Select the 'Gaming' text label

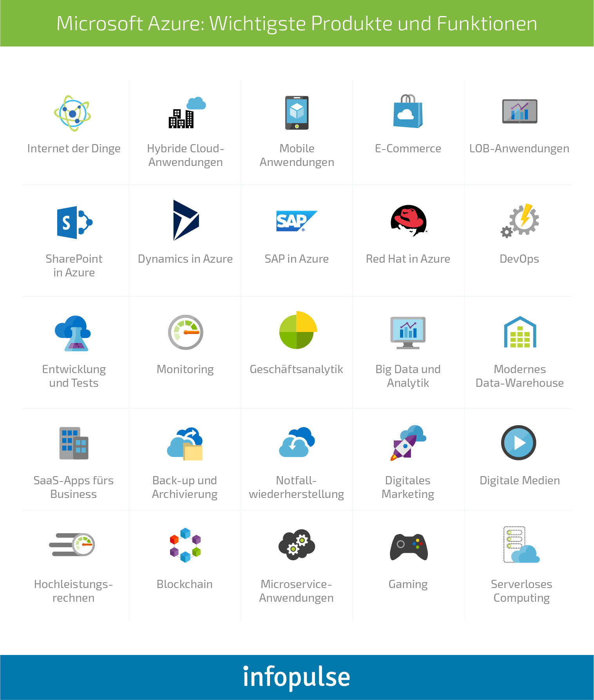pos(408,585)
